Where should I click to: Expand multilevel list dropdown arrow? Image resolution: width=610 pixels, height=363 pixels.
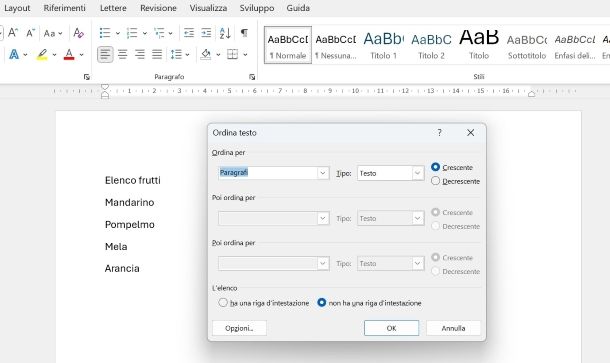click(170, 33)
